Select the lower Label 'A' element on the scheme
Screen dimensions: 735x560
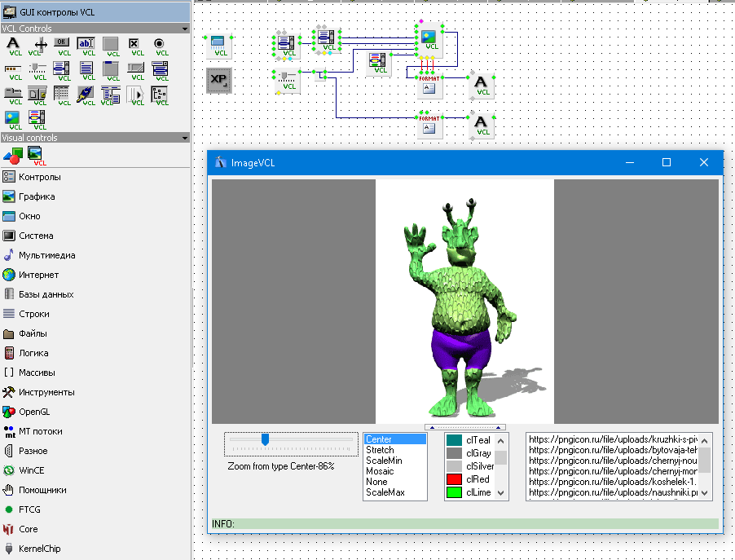coord(481,126)
